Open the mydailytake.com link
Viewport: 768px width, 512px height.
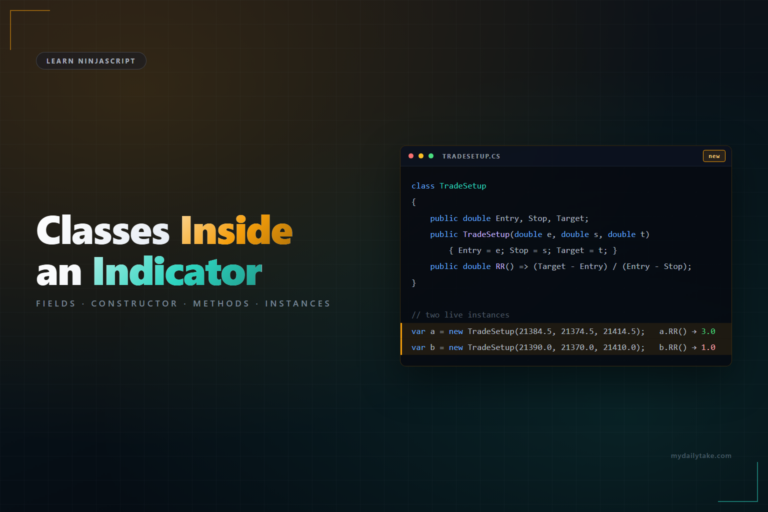click(x=701, y=456)
